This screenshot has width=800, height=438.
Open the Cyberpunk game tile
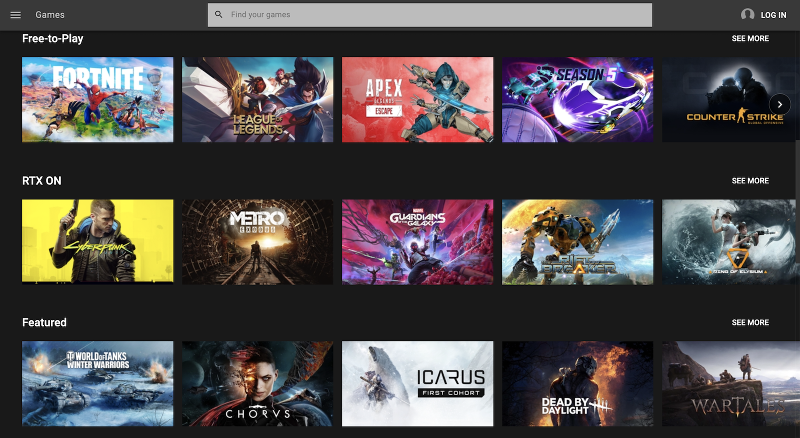(97, 241)
